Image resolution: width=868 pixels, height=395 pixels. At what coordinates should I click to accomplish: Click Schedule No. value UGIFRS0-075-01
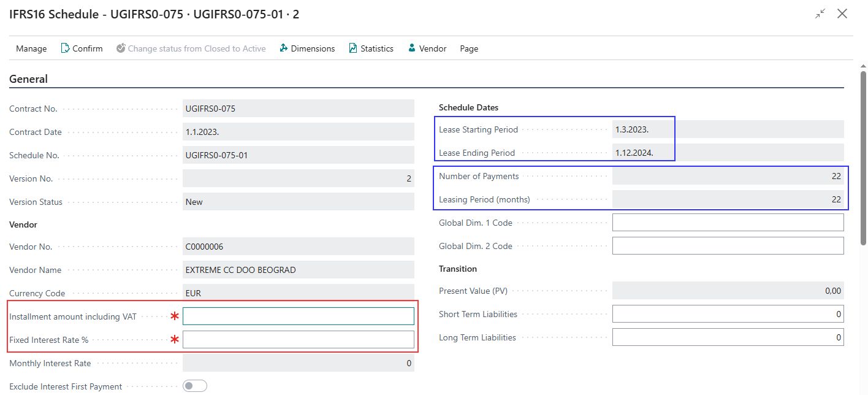pos(299,155)
